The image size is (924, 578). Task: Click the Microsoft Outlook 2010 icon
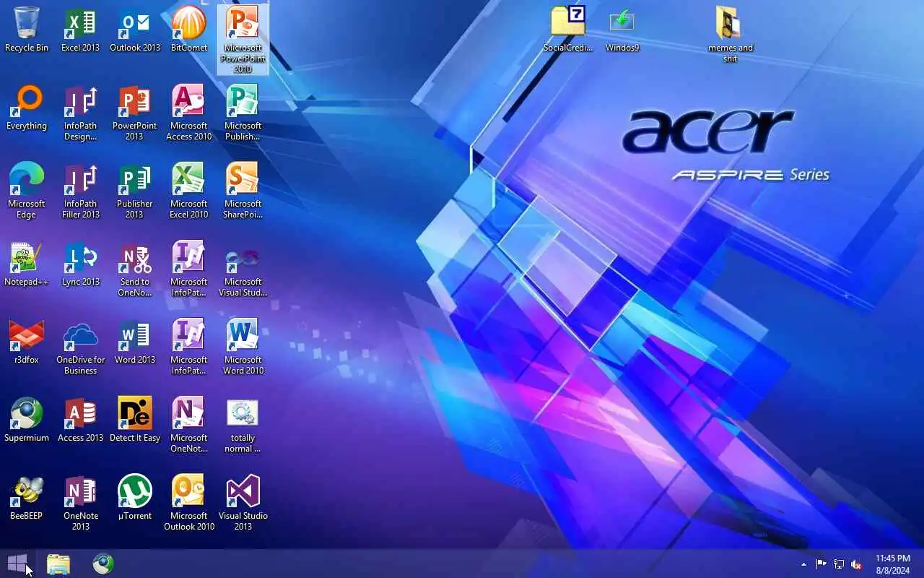[x=189, y=503]
